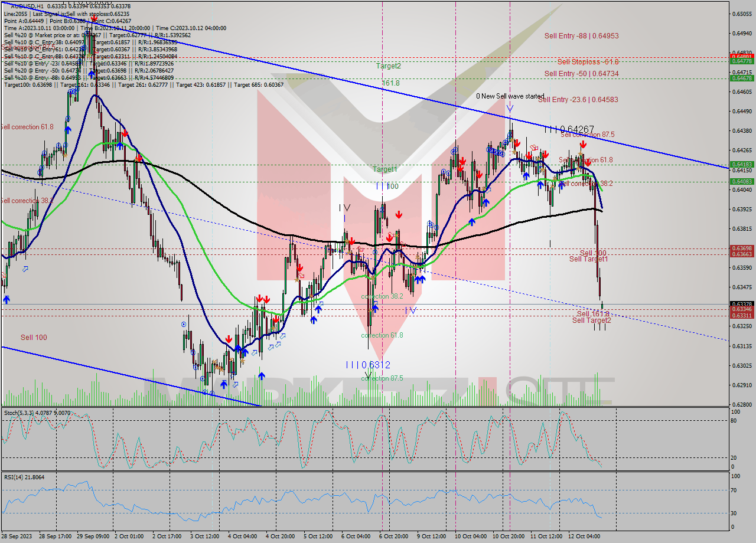Select the green 'correction 38.2' label
This screenshot has height=543, width=756.
tap(382, 296)
